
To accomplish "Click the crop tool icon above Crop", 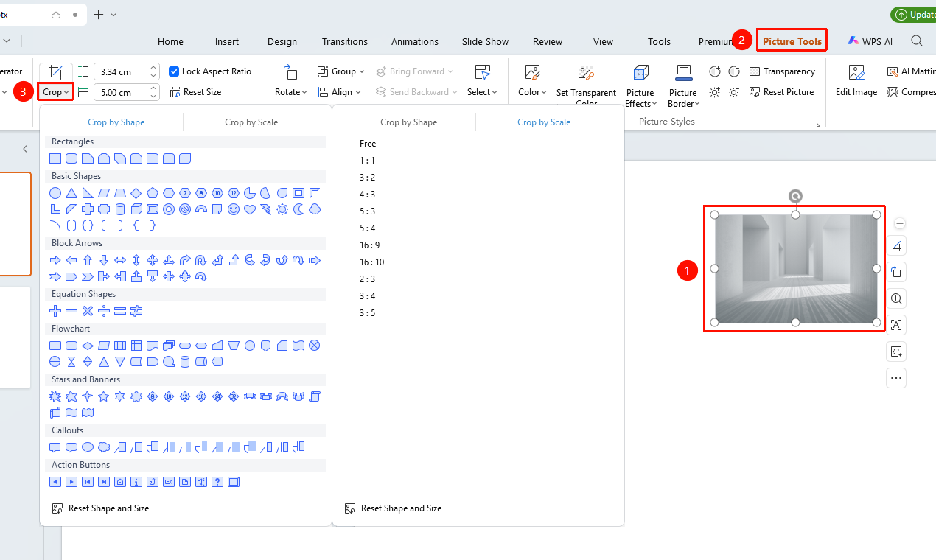I will coord(56,71).
